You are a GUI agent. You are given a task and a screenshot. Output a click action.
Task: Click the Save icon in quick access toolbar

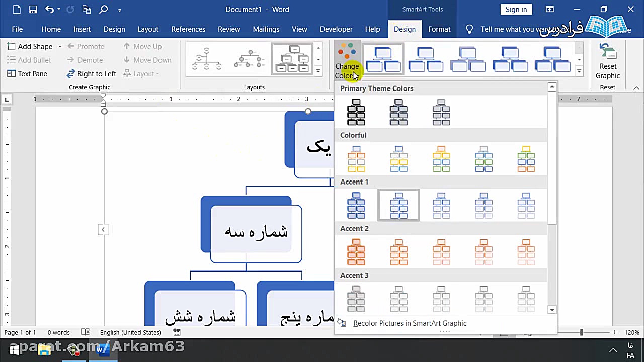pos(33,9)
